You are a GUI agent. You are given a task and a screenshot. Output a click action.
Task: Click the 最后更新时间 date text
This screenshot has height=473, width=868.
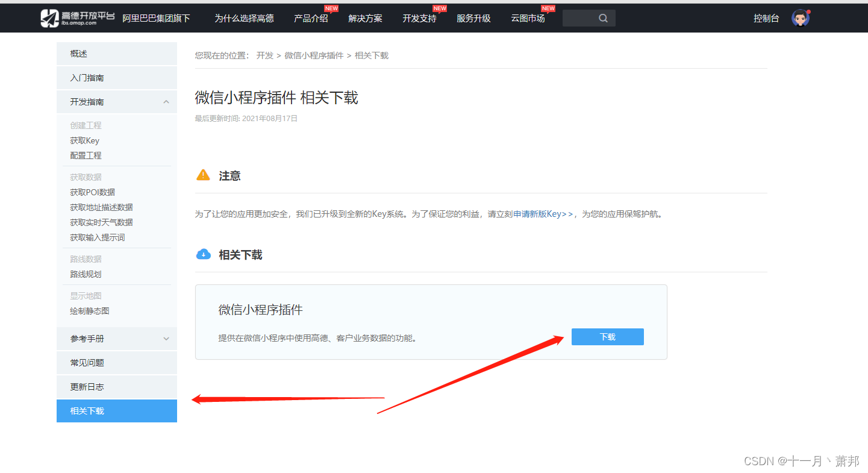[246, 119]
